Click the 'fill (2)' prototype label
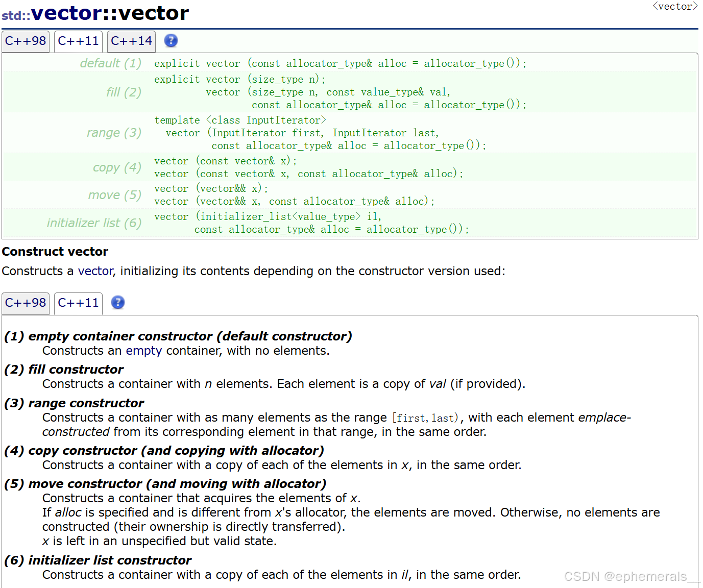This screenshot has height=588, width=703. click(124, 92)
